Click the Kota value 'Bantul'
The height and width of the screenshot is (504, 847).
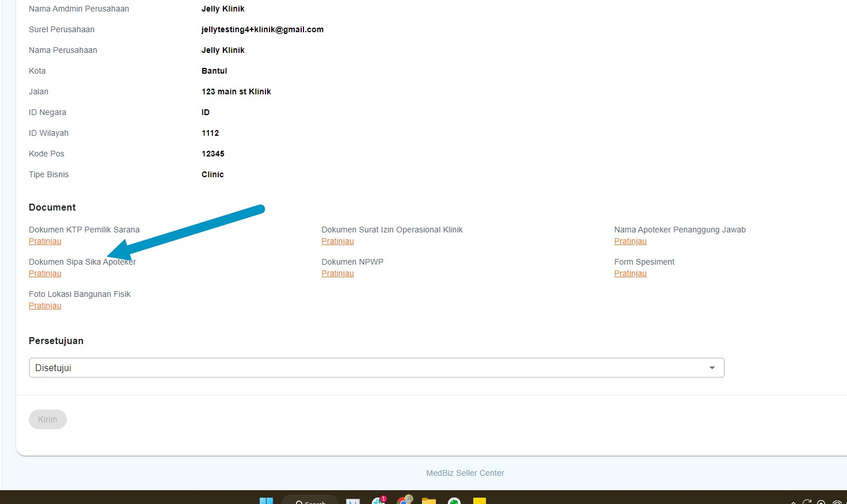point(214,71)
